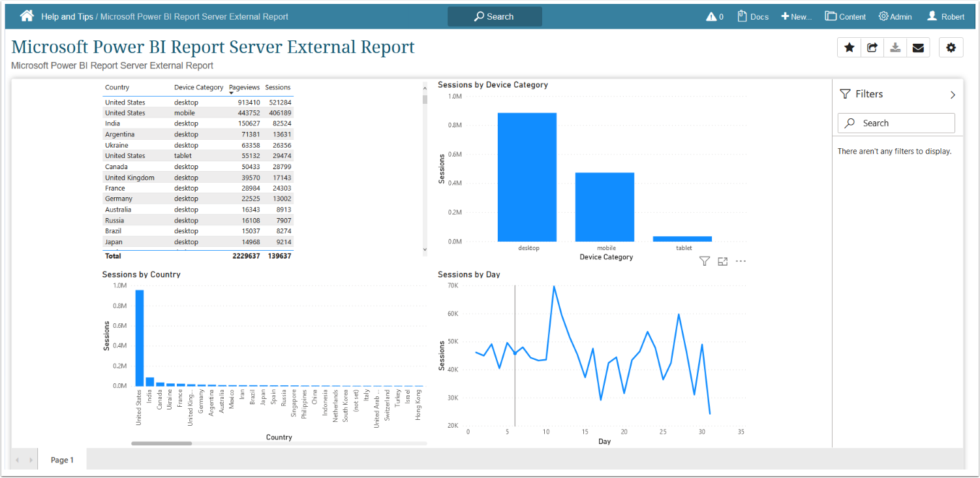This screenshot has width=980, height=478.
Task: Collapse the Filters pane with the chevron
Action: pyautogui.click(x=953, y=95)
